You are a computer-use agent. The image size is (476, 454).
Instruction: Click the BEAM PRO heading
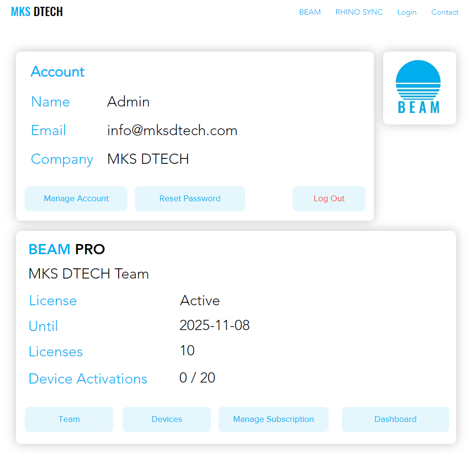[x=67, y=249]
